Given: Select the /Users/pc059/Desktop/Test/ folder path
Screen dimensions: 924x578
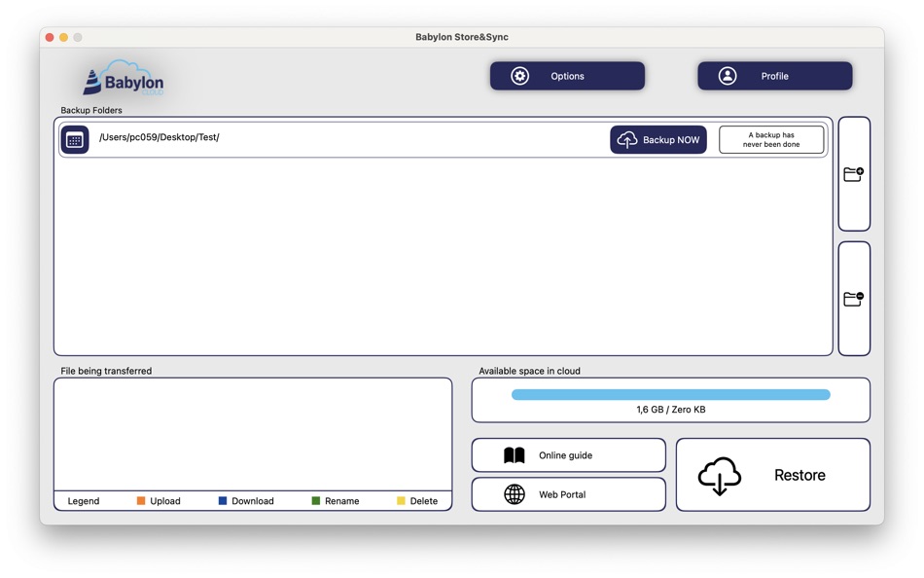Looking at the screenshot, I should (160, 137).
